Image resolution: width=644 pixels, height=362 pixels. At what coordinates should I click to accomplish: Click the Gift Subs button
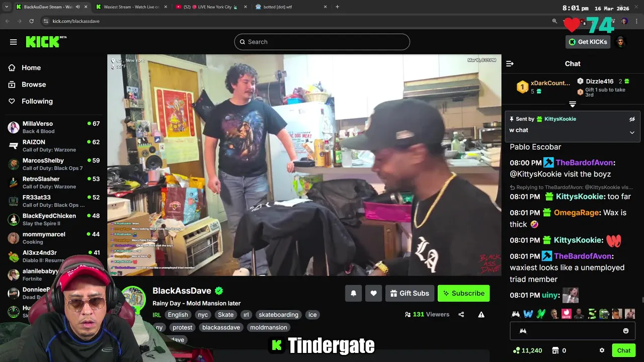click(x=409, y=293)
